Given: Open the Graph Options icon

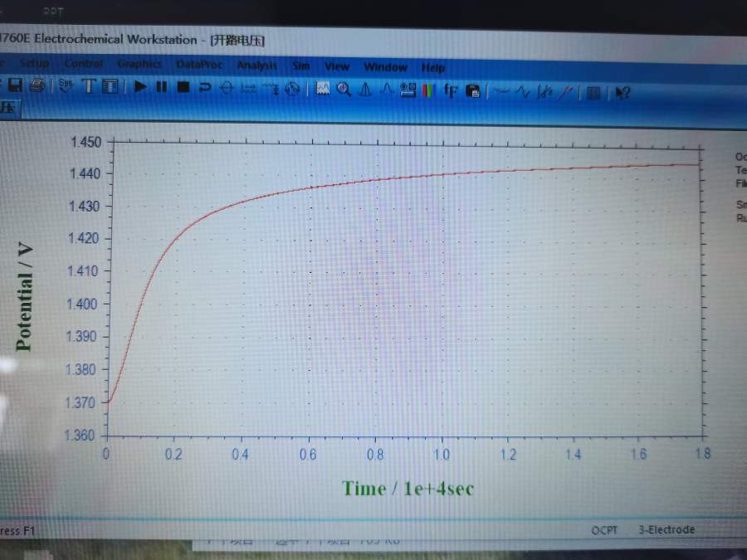Looking at the screenshot, I should click(x=408, y=90).
